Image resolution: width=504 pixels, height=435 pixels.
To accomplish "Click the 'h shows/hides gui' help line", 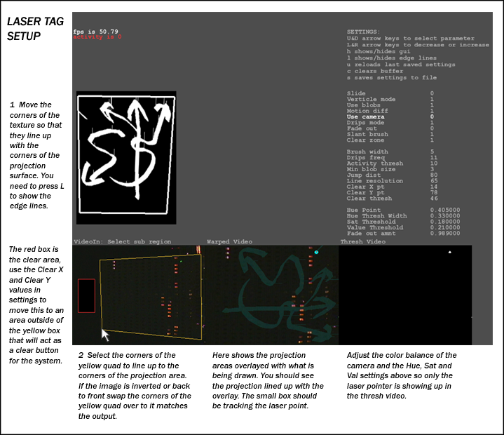I will point(379,51).
